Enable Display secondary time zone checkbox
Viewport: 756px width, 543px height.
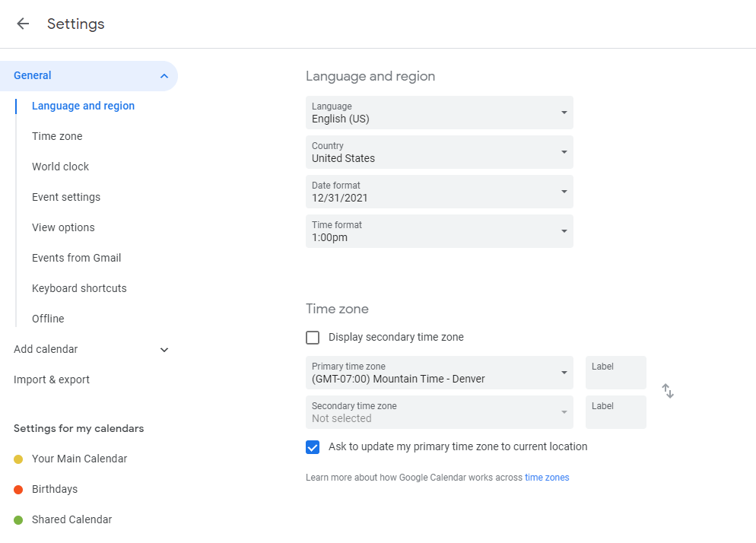click(x=313, y=338)
